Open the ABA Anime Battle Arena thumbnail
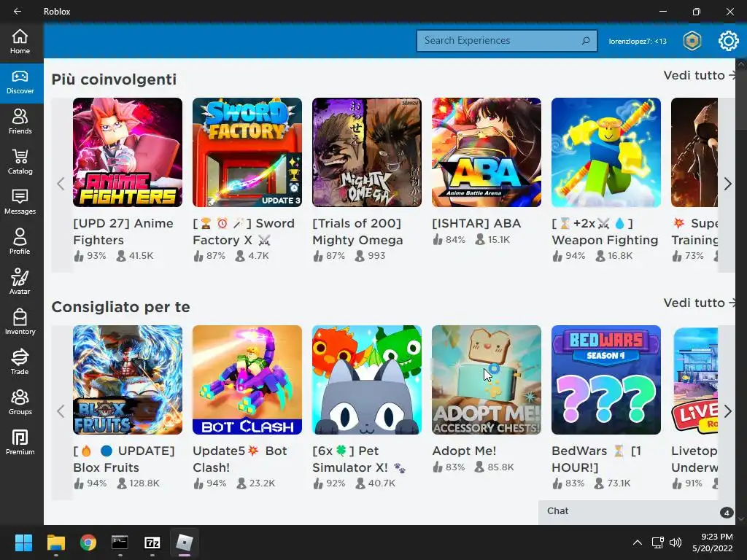Screen dimensions: 747x560 (487, 152)
